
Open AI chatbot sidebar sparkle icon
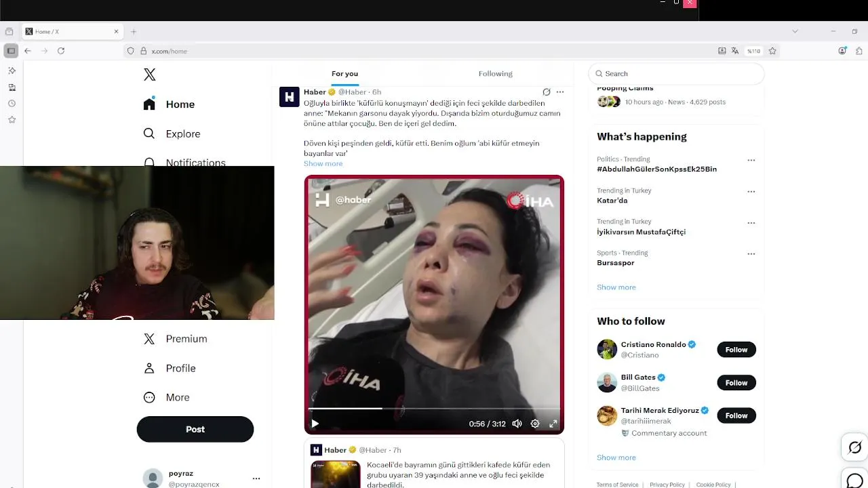tap(12, 70)
